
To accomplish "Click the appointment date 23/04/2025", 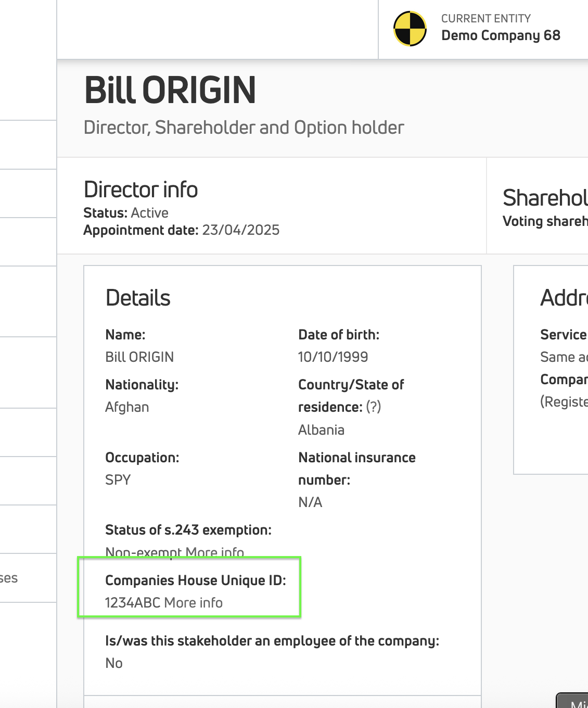I will point(240,230).
